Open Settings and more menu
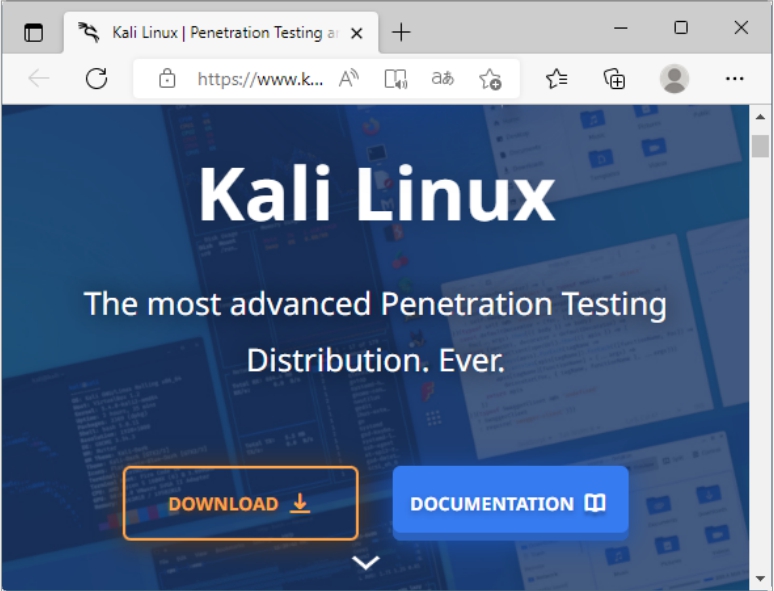The image size is (774, 591). tap(735, 79)
